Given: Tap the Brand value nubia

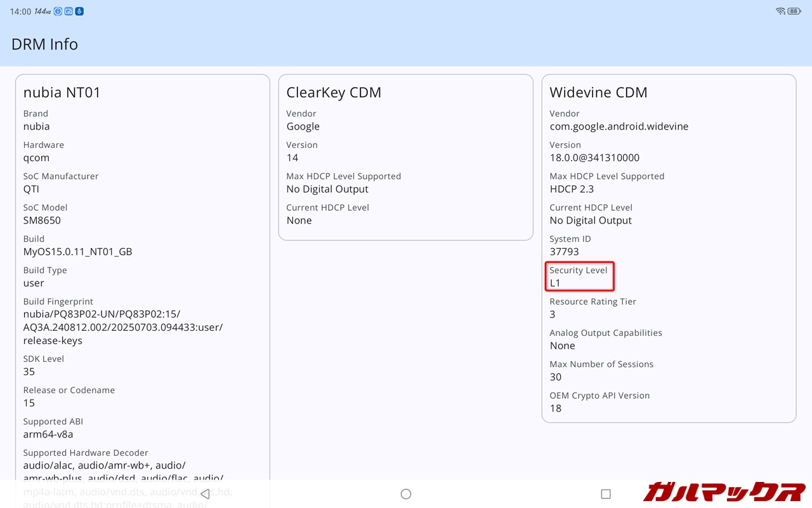Looking at the screenshot, I should click(37, 126).
